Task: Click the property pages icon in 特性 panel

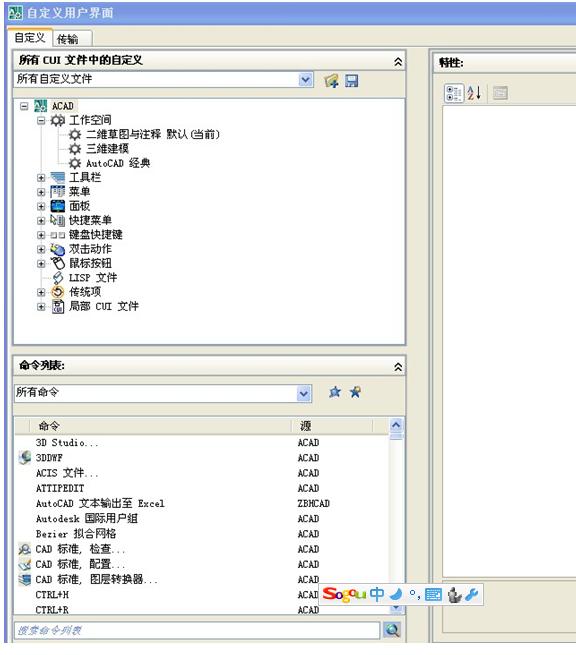Action: (500, 93)
